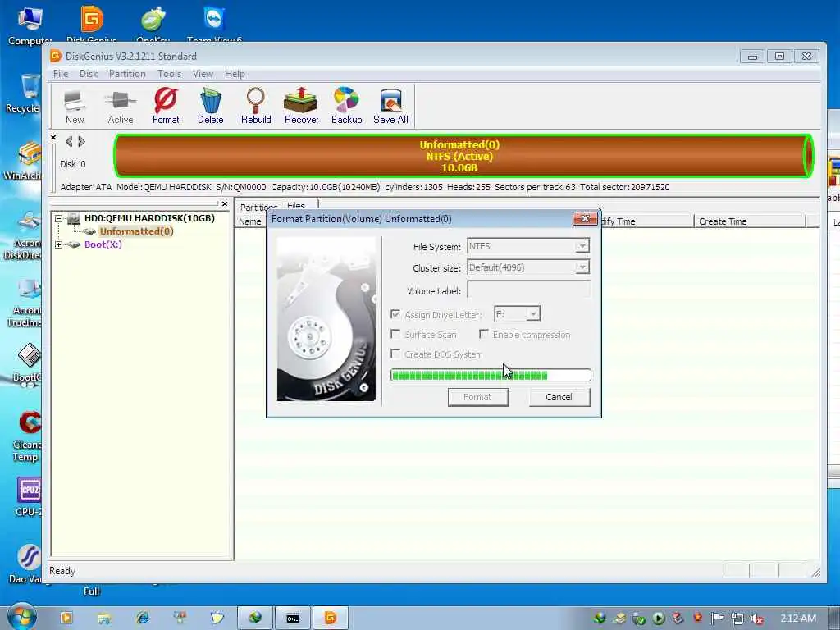
Task: Toggle the Assign Drive Letter checkbox
Action: click(x=395, y=314)
